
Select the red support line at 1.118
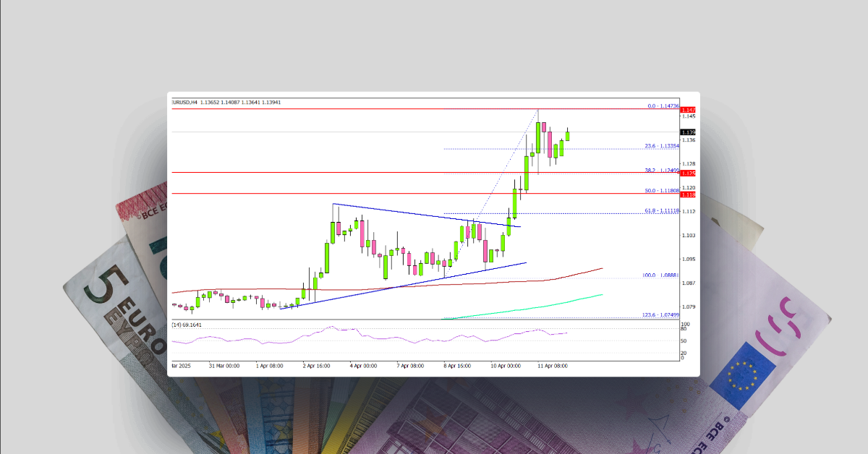pos(362,194)
